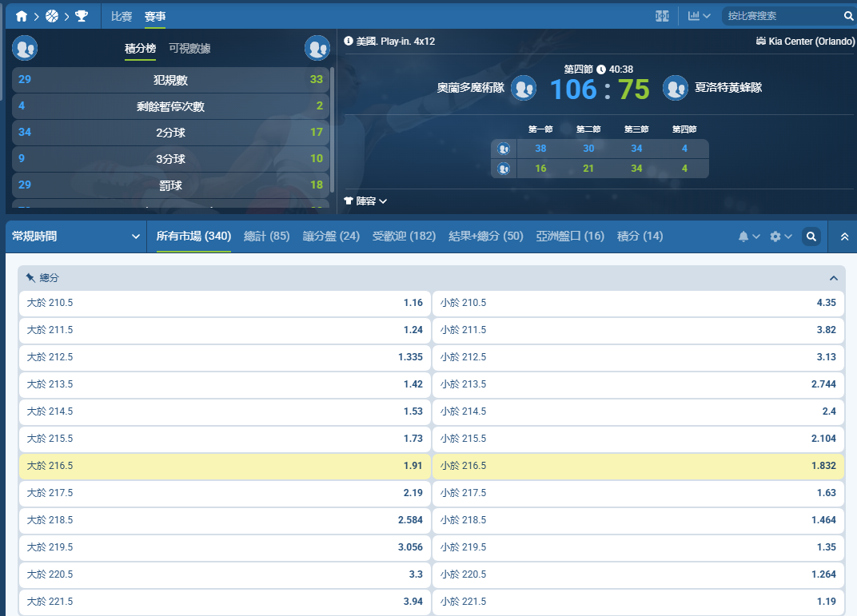The width and height of the screenshot is (857, 616).
Task: Select the 讓分盤 (24) tab
Action: click(331, 236)
